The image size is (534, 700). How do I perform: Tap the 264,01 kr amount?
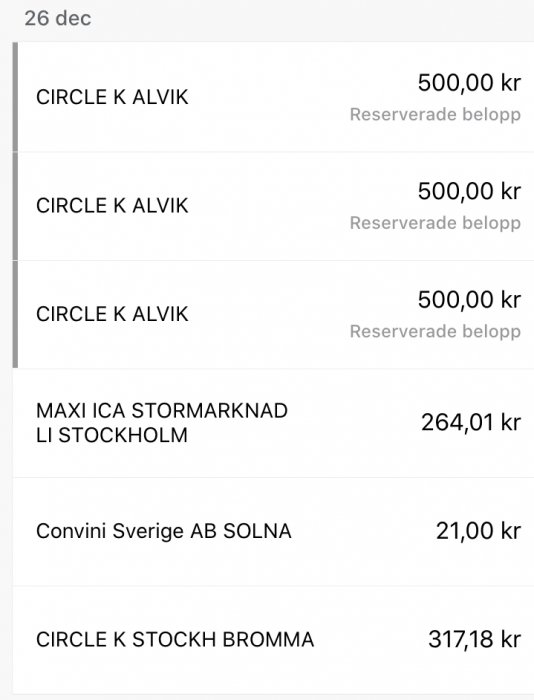(x=471, y=422)
